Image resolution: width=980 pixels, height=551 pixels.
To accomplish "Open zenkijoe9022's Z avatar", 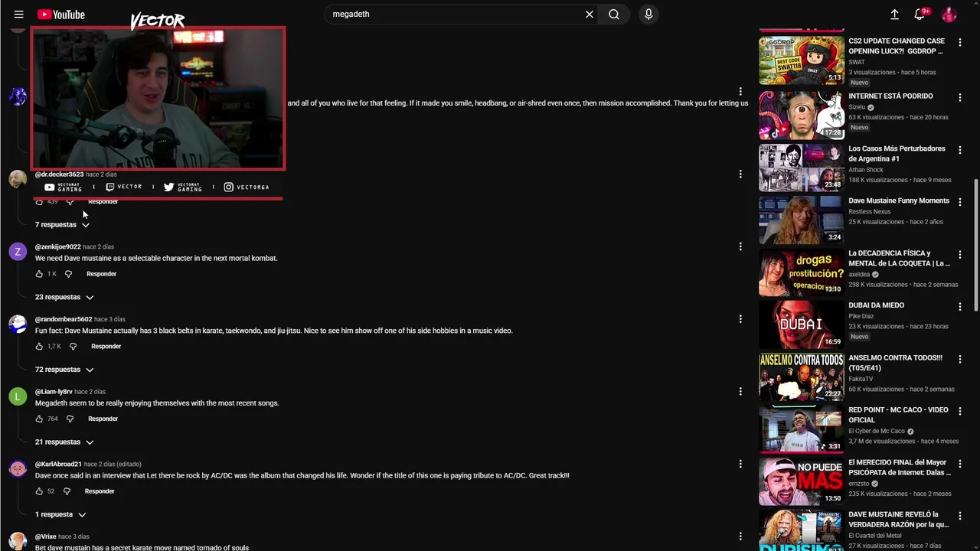I will tap(18, 253).
